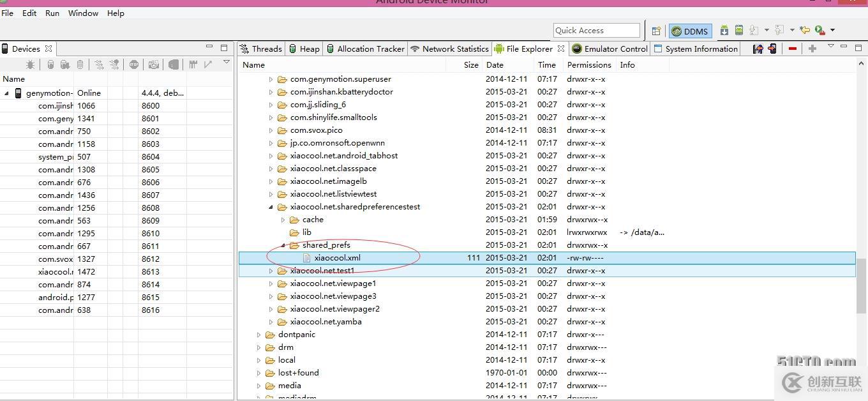Click the Screen Capture camera icon

(154, 64)
